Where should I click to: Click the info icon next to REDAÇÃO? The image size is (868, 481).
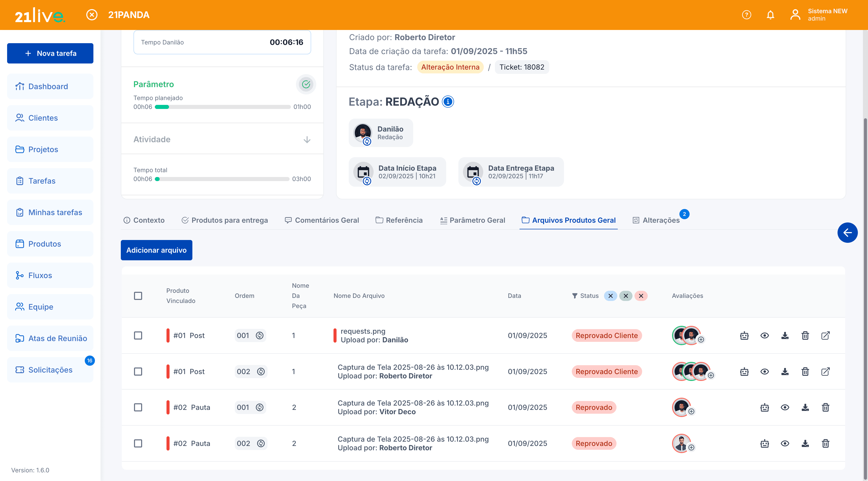tap(448, 102)
